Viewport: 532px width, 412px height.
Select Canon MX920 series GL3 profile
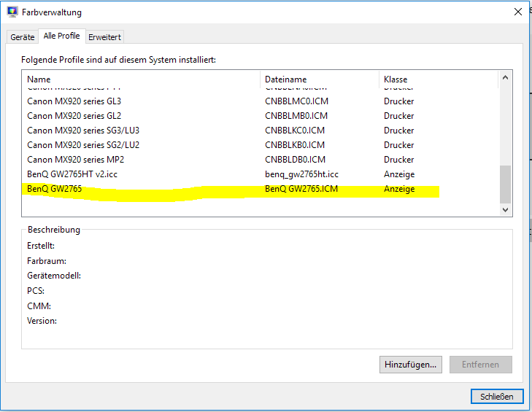(74, 101)
